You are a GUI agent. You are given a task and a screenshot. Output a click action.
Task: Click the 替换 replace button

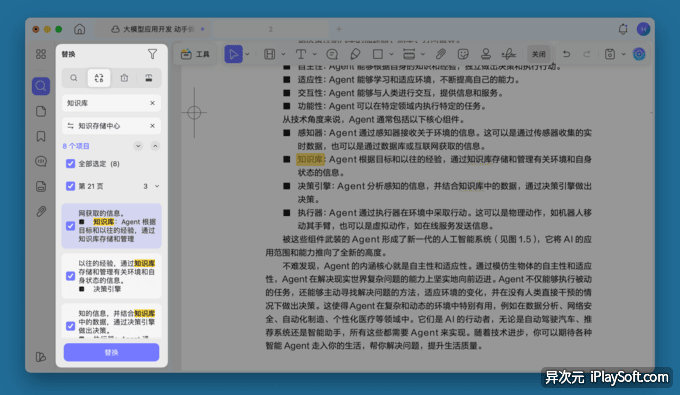click(111, 352)
